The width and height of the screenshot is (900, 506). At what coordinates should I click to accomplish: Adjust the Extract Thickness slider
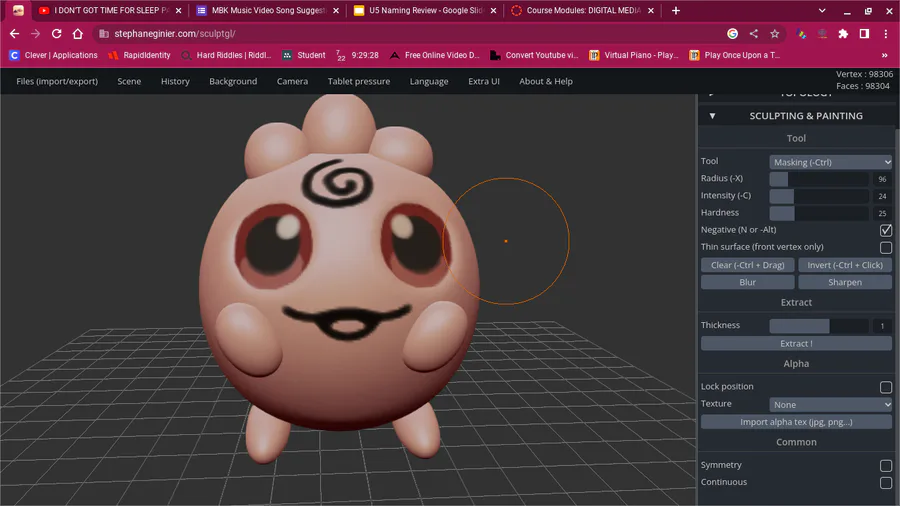(x=818, y=326)
